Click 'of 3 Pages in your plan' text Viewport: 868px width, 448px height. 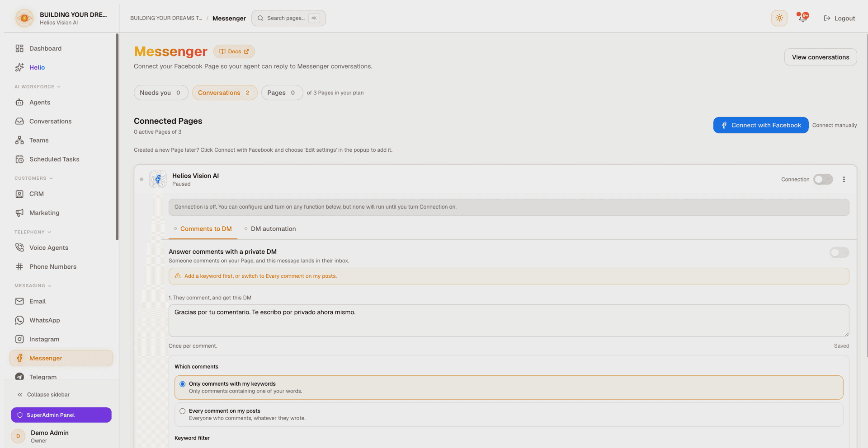pyautogui.click(x=335, y=93)
